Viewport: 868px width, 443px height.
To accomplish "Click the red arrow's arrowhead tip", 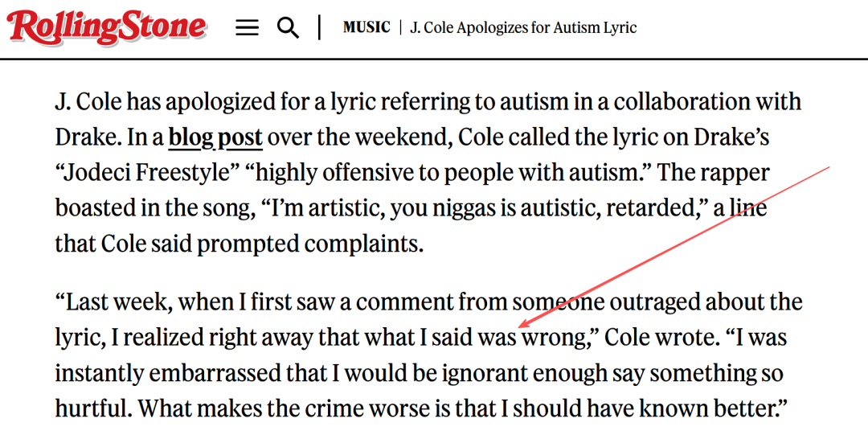I will coord(518,327).
